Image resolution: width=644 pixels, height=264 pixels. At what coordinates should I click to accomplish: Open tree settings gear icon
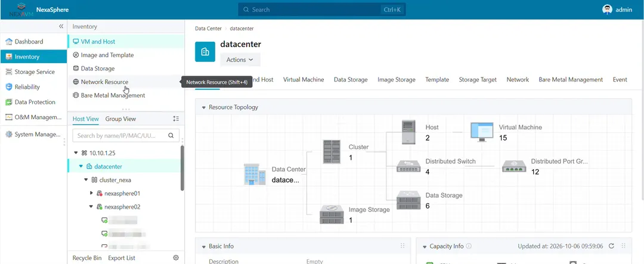(x=176, y=258)
